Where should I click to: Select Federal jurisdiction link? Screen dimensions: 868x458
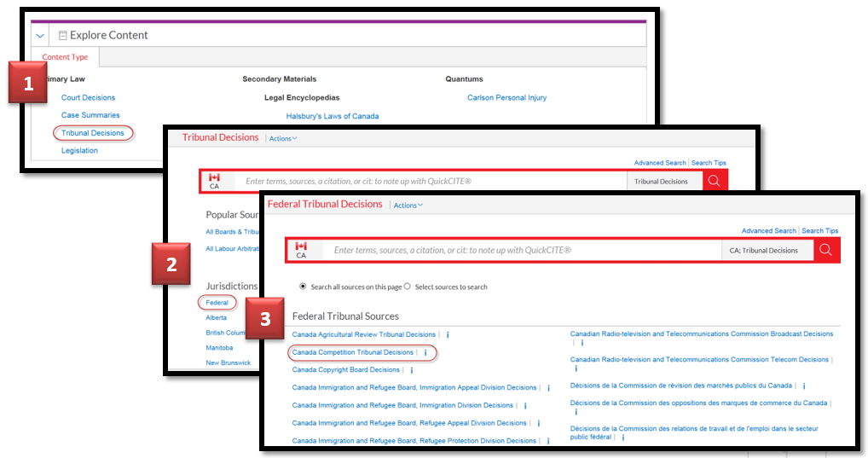217,303
